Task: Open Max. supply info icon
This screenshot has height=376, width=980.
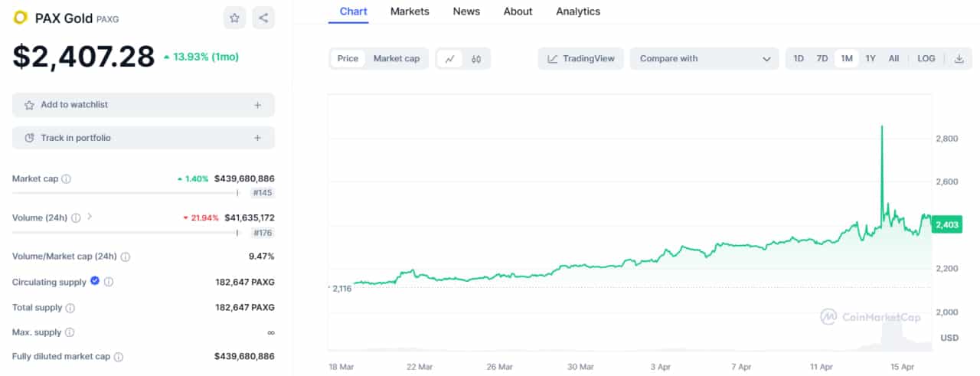Action: (69, 332)
